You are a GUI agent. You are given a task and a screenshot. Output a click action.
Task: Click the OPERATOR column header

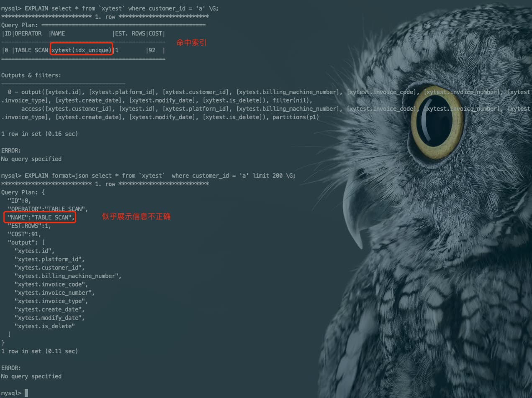point(28,33)
